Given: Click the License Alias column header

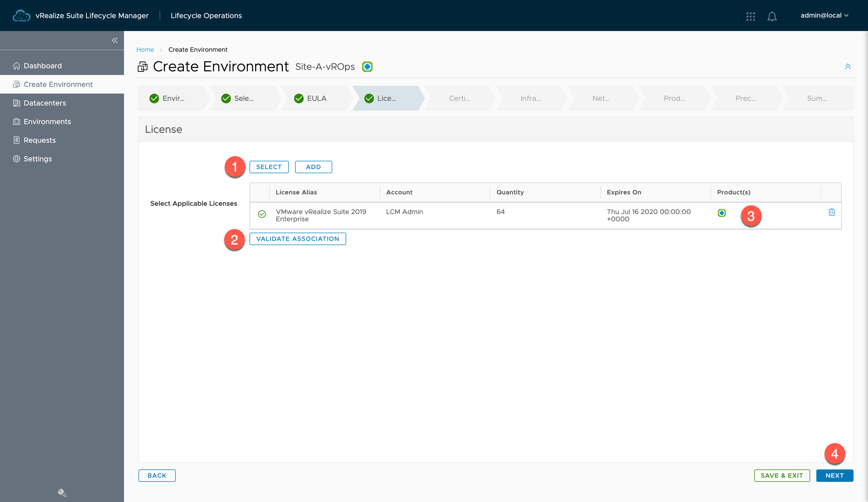Looking at the screenshot, I should 296,192.
